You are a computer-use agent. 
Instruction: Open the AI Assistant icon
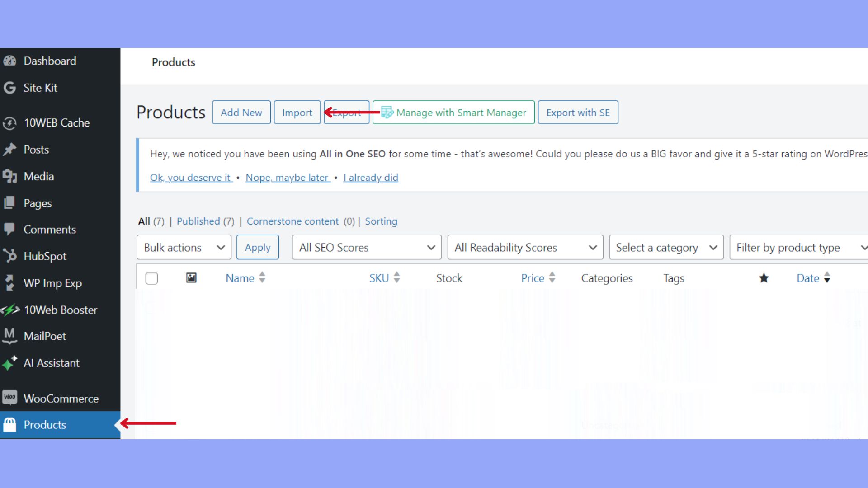[10, 363]
